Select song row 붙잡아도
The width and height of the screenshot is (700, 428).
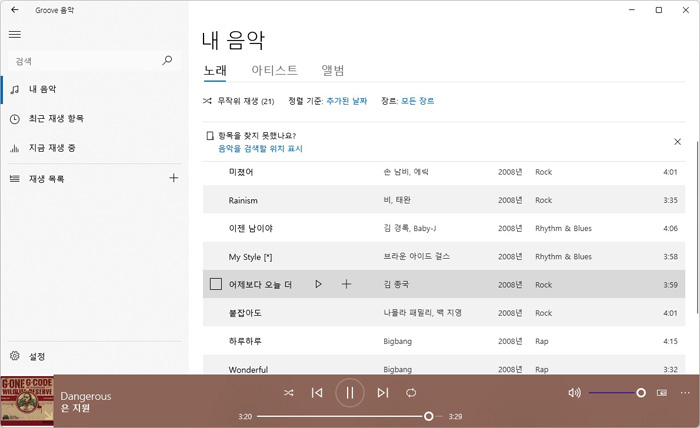(444, 313)
